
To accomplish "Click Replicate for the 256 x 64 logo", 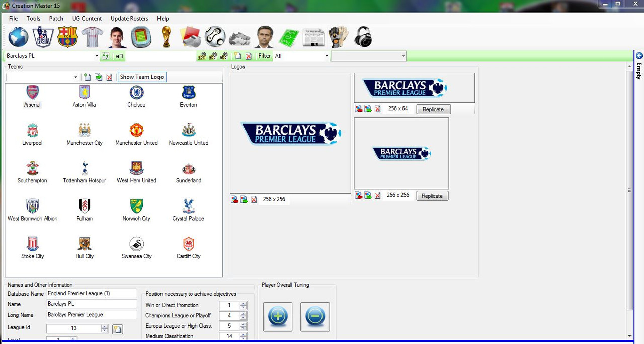I will click(x=433, y=109).
